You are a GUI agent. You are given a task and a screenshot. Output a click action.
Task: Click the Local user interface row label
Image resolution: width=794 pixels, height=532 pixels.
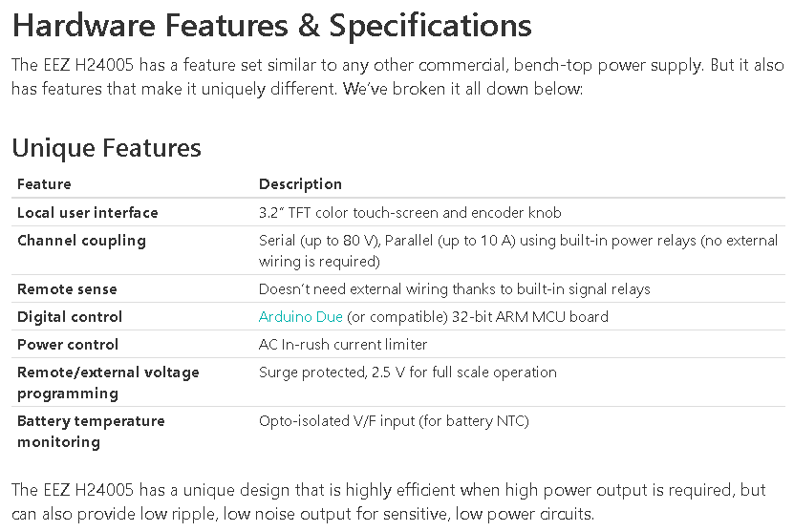pyautogui.click(x=88, y=213)
